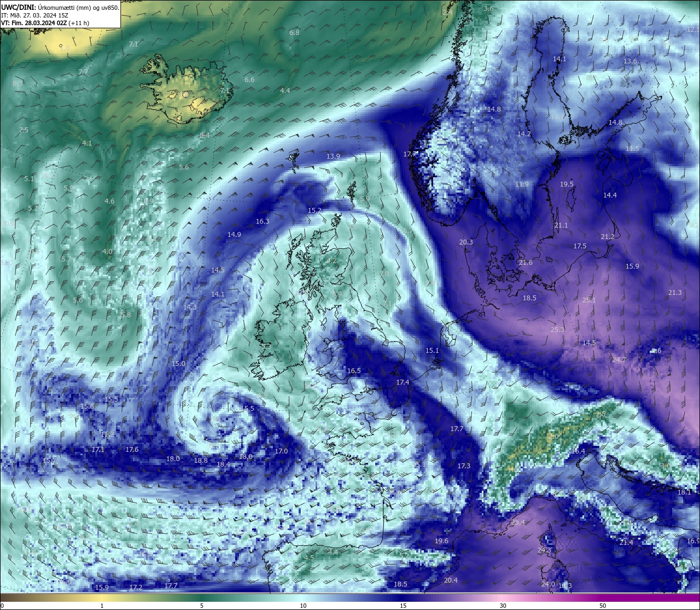Select the 18.8 value label
The height and width of the screenshot is (610, 700).
point(201,460)
